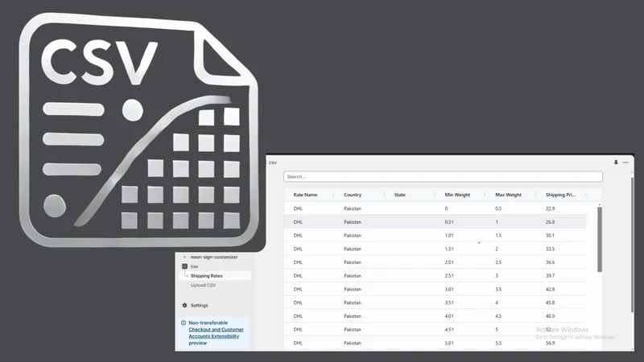644x362 pixels.
Task: Click the Shipping Price value '39.7'
Action: [550, 276]
